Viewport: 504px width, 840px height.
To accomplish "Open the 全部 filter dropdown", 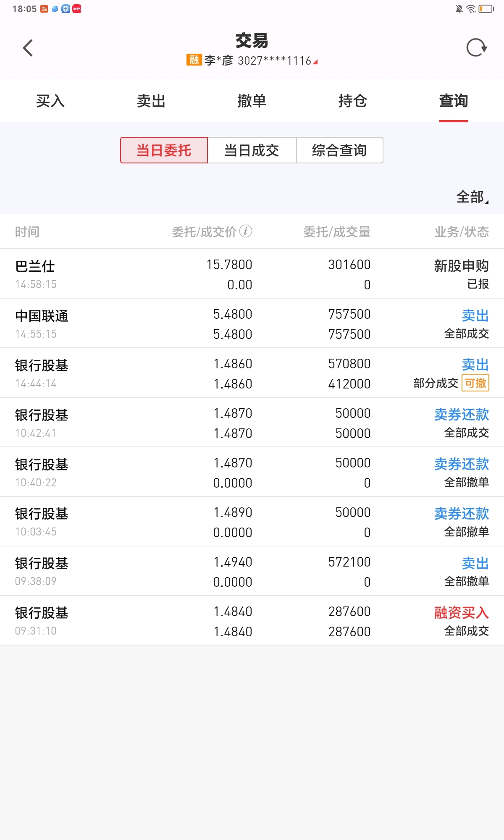I will coord(472,197).
